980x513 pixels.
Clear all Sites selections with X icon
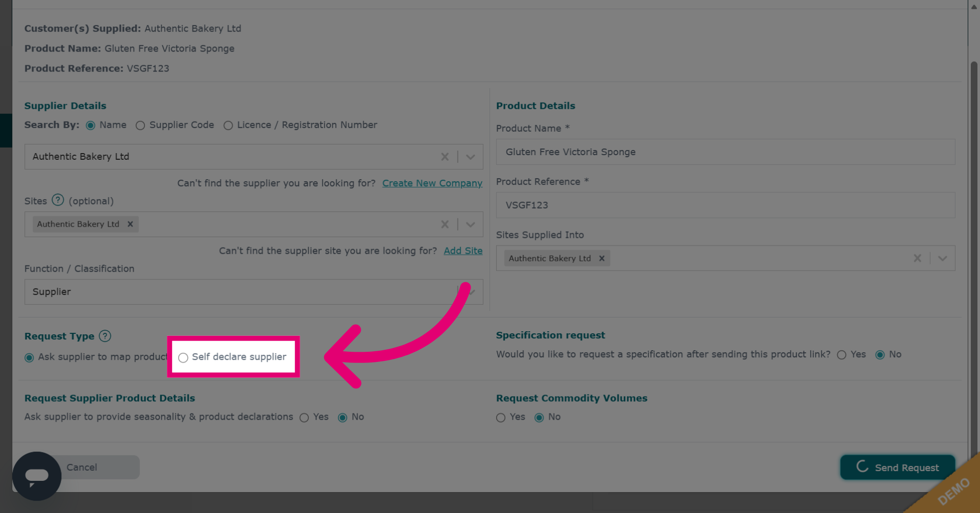445,225
